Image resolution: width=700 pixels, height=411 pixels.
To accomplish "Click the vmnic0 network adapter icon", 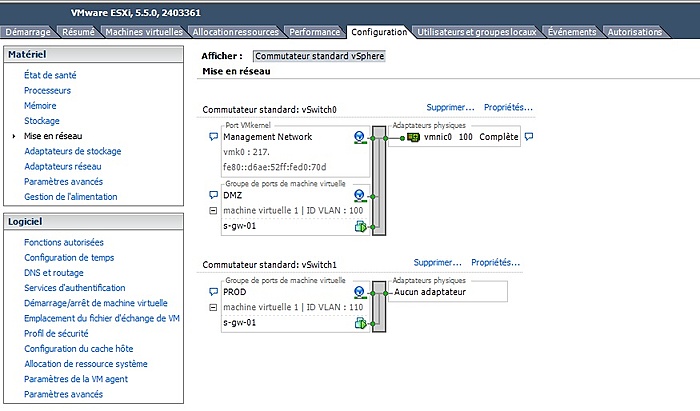I will [413, 137].
